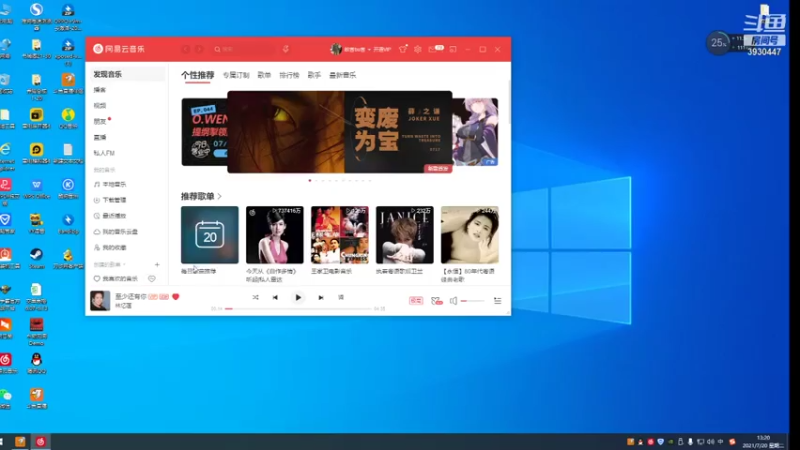800x450 pixels.
Task: Click the open VIP link in header
Action: point(382,49)
